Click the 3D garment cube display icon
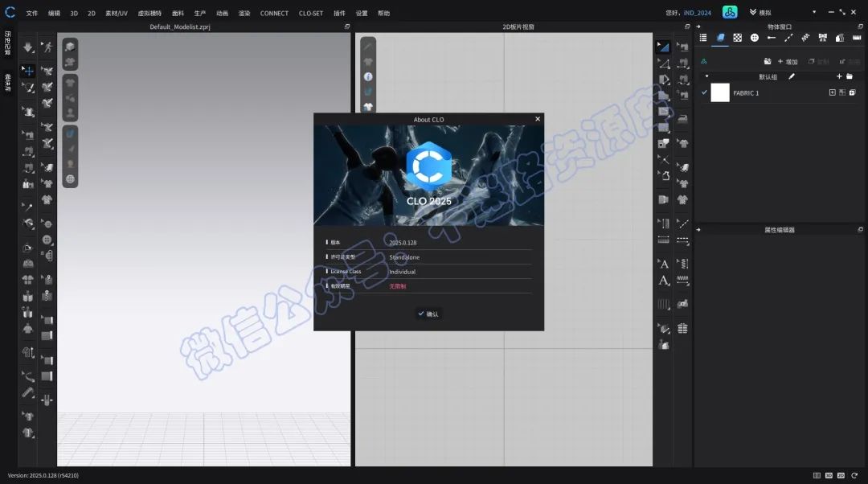The height and width of the screenshot is (484, 868). [x=70, y=47]
